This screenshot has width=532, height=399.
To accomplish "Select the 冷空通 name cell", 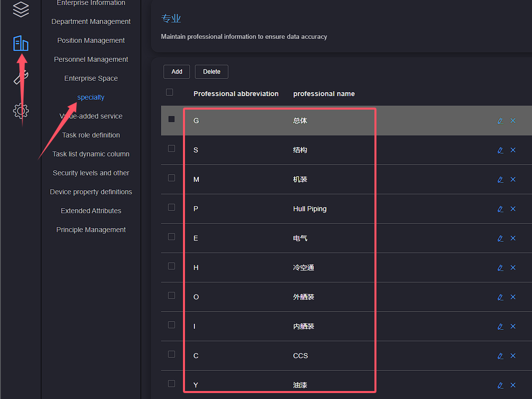I will pos(304,268).
